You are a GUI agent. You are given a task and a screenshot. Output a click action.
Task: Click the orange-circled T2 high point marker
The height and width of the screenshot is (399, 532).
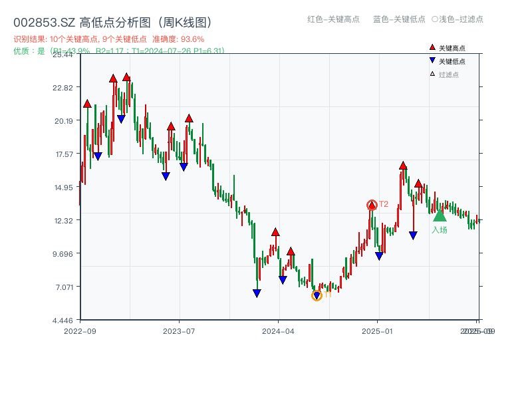click(x=371, y=204)
